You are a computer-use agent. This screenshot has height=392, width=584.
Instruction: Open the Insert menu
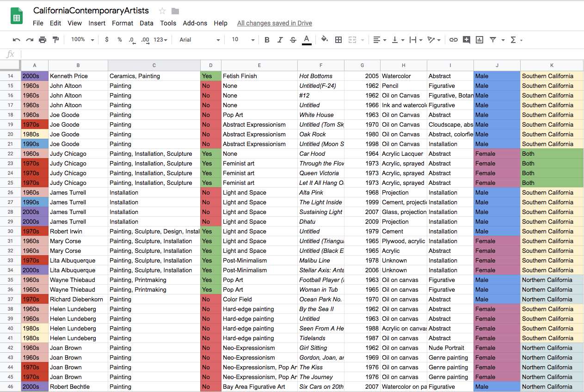[x=97, y=23]
